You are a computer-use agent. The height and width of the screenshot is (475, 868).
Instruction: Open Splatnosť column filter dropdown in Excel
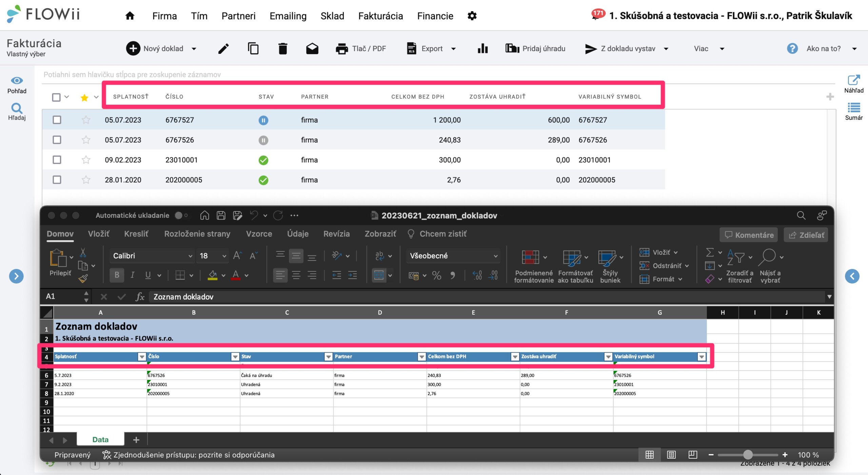point(142,357)
